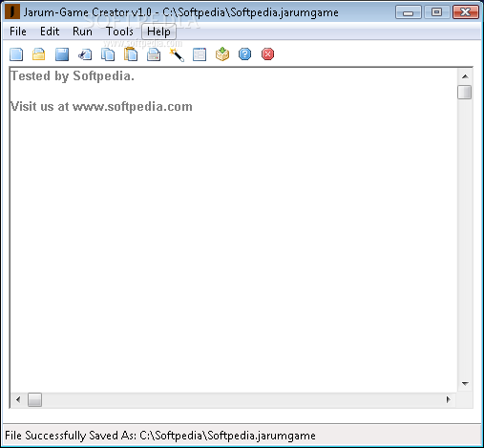The height and width of the screenshot is (448, 484).
Task: Click the horizontal scrollbar left arrow
Action: 18,399
